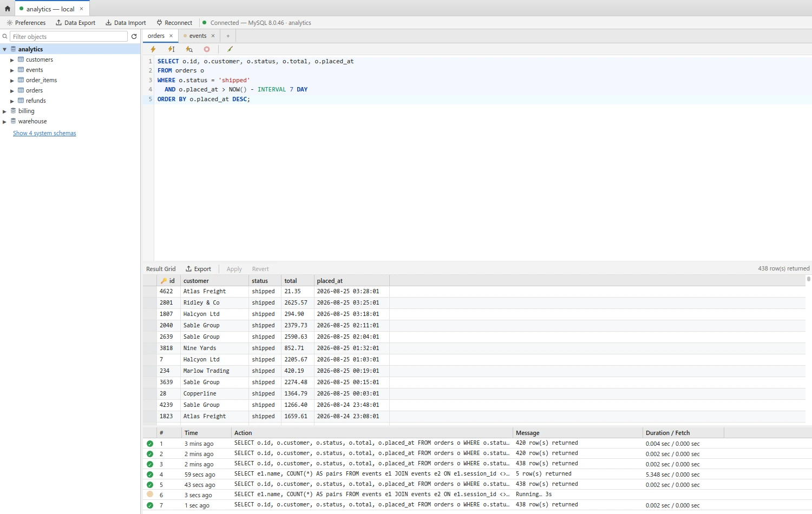This screenshot has width=812, height=514.
Task: Click Show 4 system schemas link
Action: pos(44,133)
